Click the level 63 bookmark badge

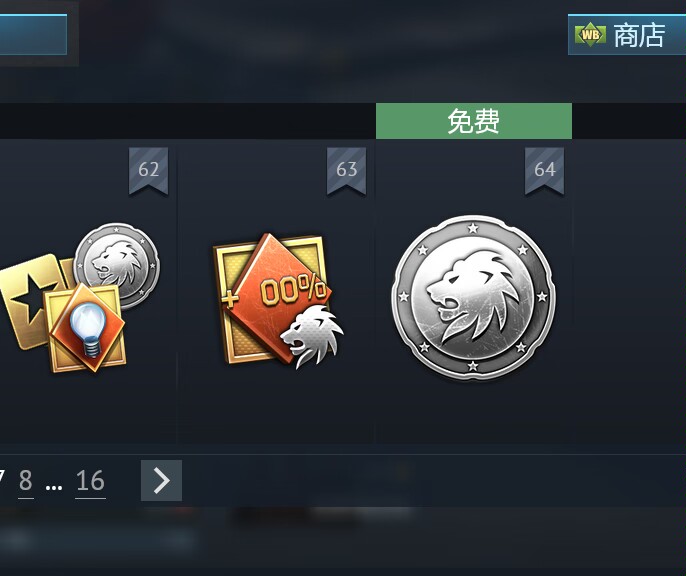point(346,171)
